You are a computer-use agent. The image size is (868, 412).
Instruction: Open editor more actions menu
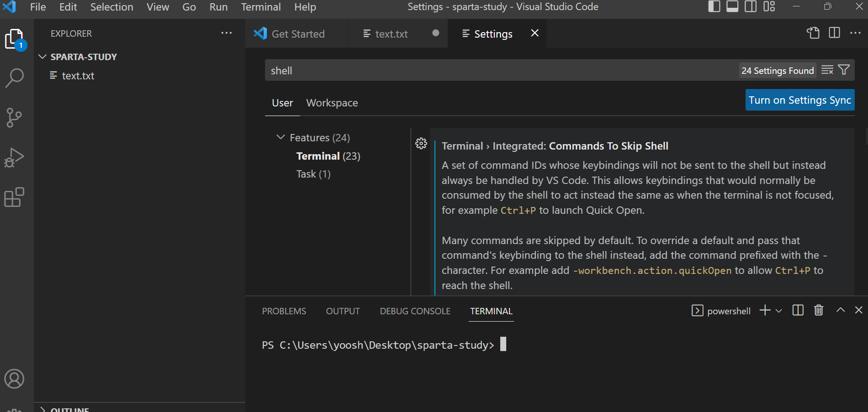click(x=855, y=33)
